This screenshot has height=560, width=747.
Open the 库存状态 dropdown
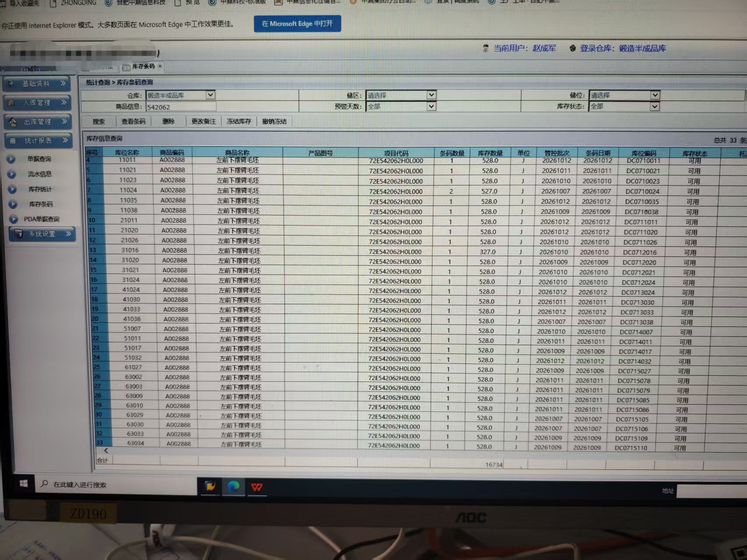(x=654, y=106)
